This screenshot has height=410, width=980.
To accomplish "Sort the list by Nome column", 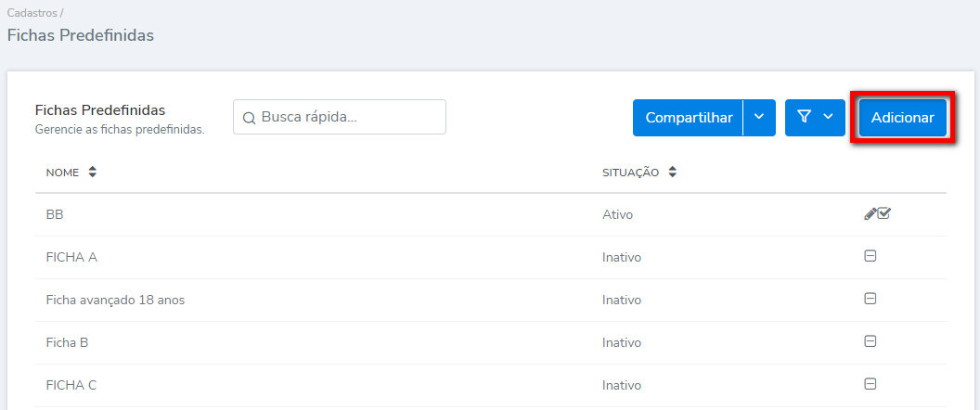I will pyautogui.click(x=92, y=173).
